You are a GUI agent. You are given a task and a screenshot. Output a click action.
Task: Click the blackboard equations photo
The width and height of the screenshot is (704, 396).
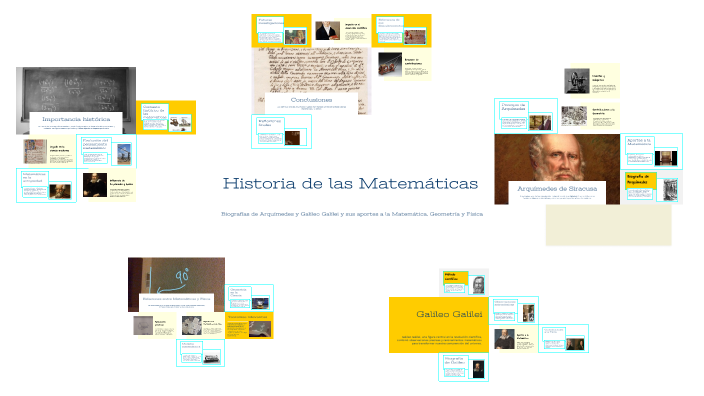76,89
